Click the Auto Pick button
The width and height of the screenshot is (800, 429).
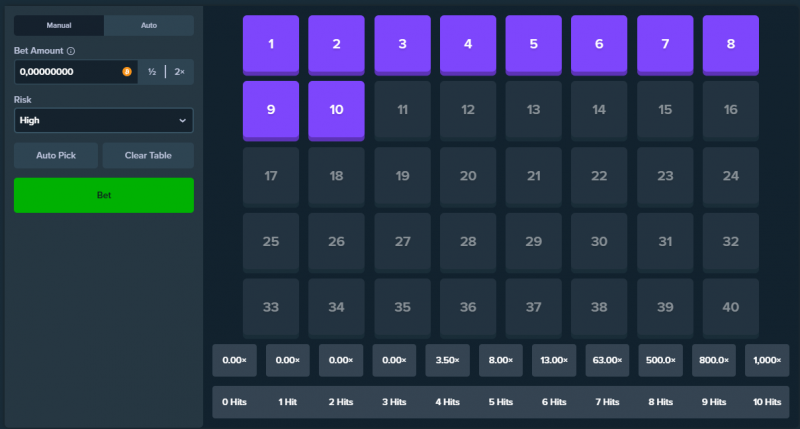click(56, 156)
